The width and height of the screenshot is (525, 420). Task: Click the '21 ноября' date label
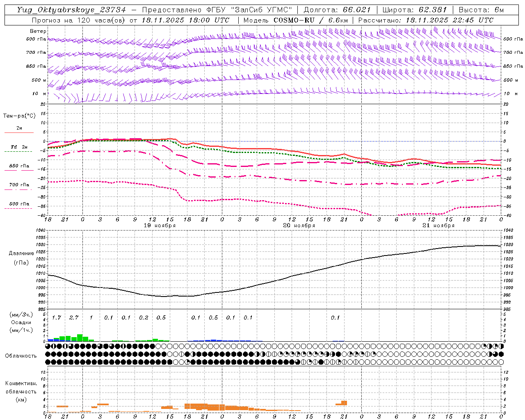coord(438,226)
